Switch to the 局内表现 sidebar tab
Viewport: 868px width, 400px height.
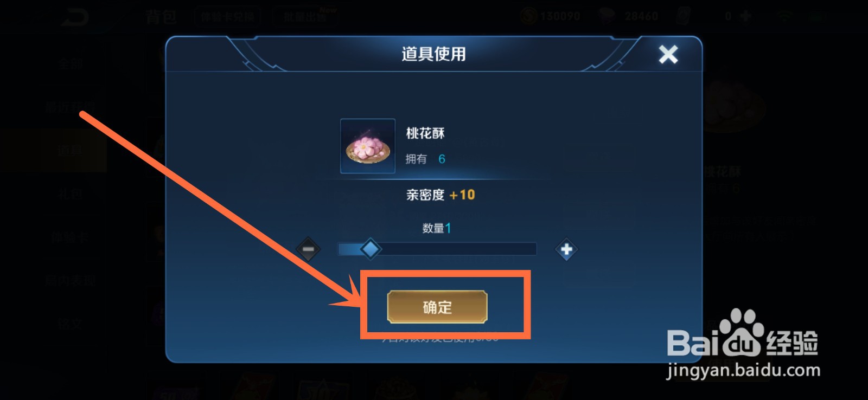click(x=71, y=281)
